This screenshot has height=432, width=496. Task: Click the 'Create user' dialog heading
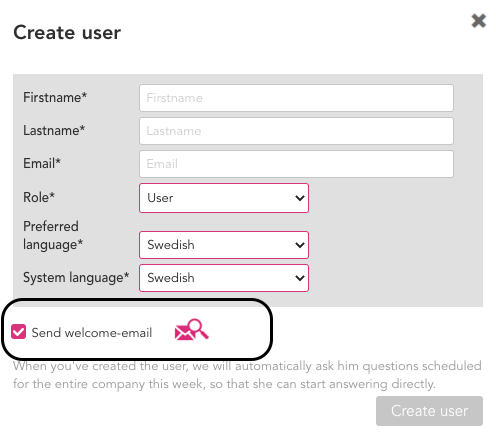[x=67, y=33]
